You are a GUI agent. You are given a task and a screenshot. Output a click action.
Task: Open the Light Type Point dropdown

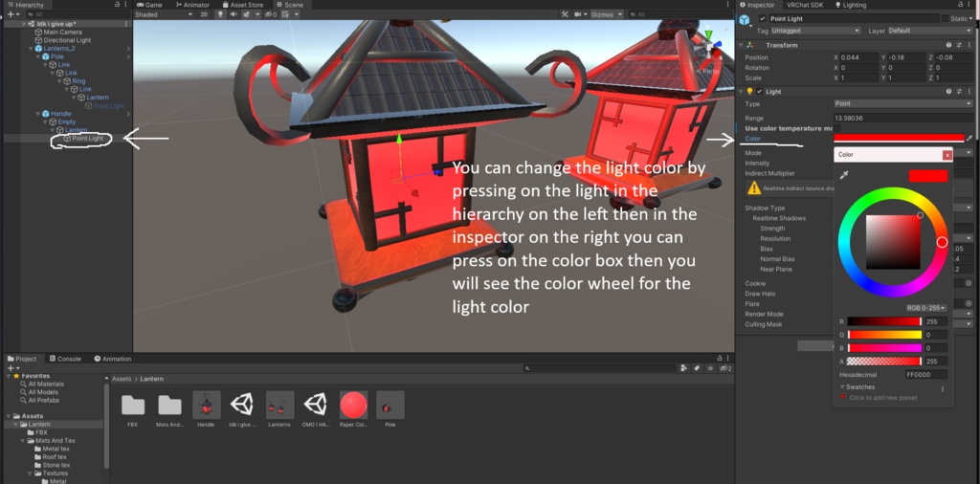pos(903,103)
